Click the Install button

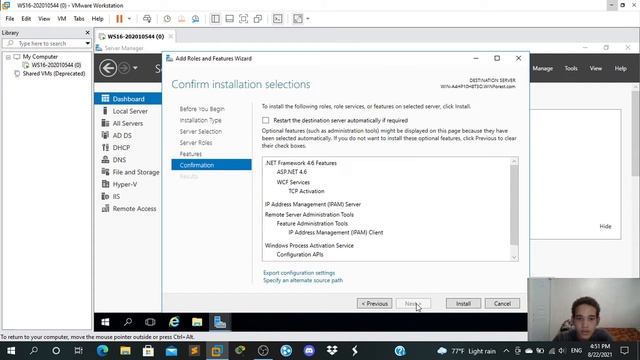pyautogui.click(x=463, y=304)
